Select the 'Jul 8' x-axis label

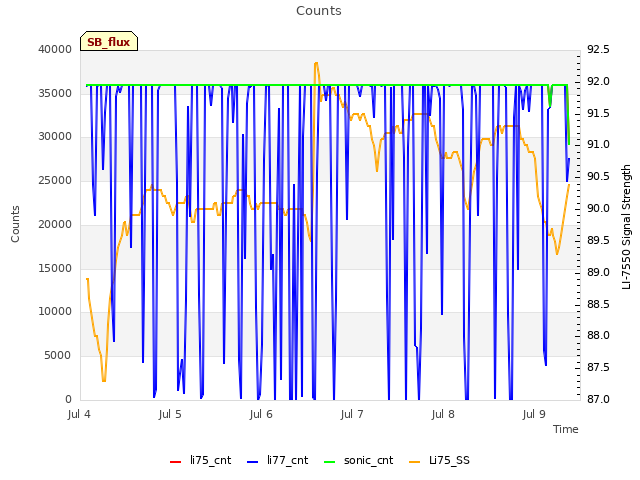(x=443, y=415)
